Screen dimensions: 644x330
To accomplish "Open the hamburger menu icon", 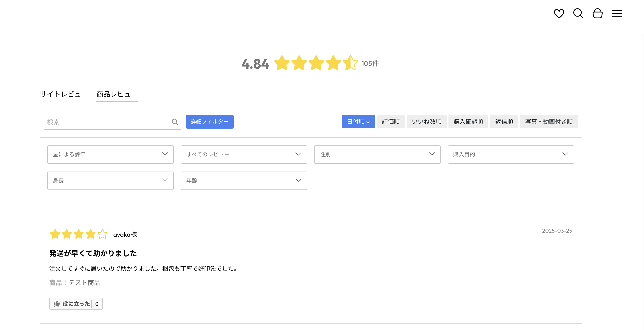I will (616, 13).
